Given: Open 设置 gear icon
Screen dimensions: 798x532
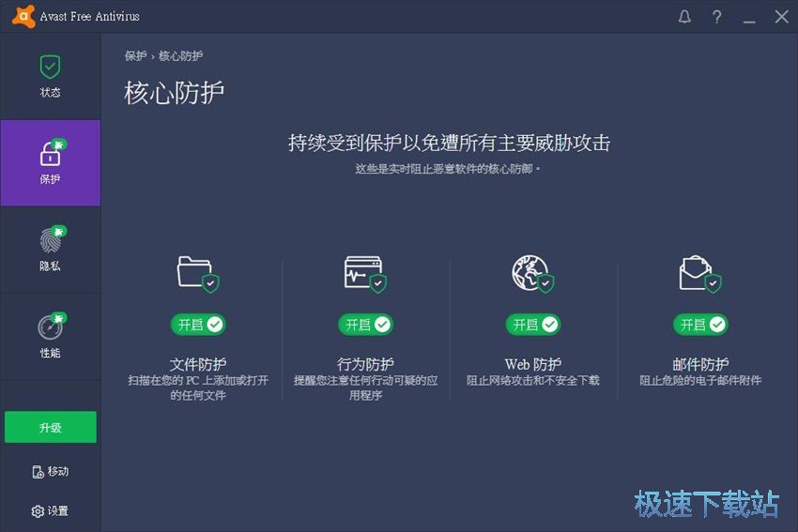Looking at the screenshot, I should pyautogui.click(x=38, y=511).
